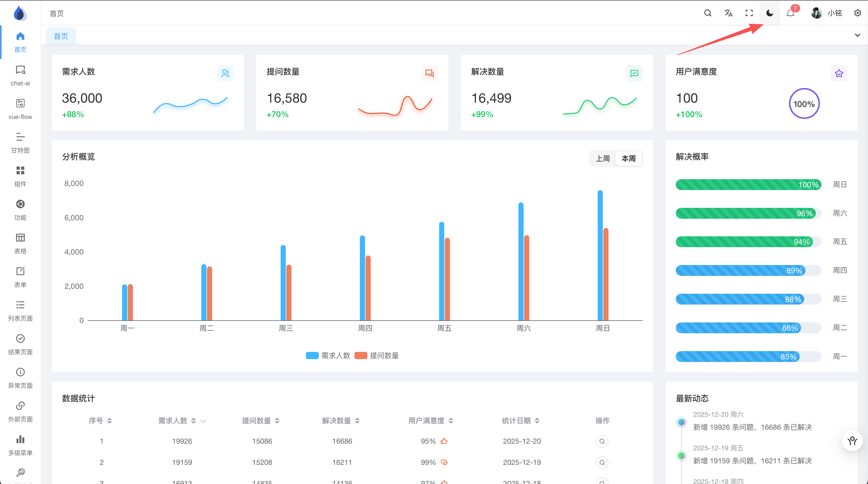Click the search magnifier icon in header
The height and width of the screenshot is (484, 868).
point(708,13)
